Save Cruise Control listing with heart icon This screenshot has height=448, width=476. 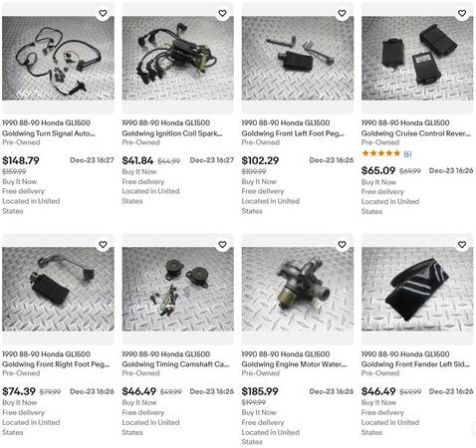point(462,13)
